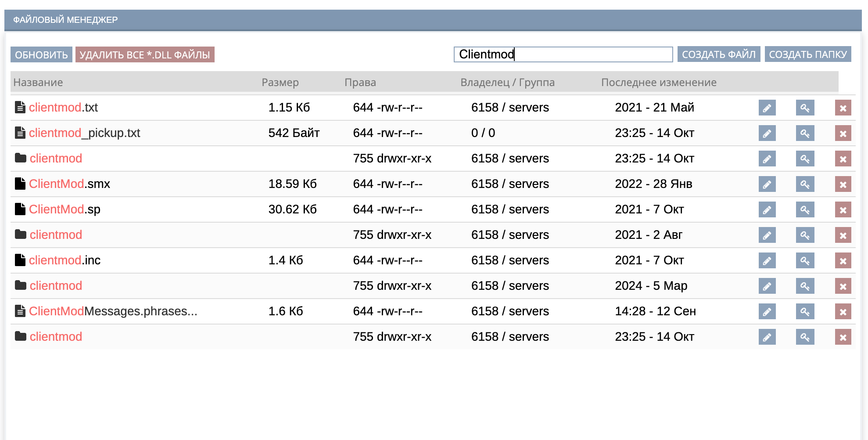868x440 pixels.
Task: Open the clientmod_pickup.txt file link
Action: [x=84, y=133]
